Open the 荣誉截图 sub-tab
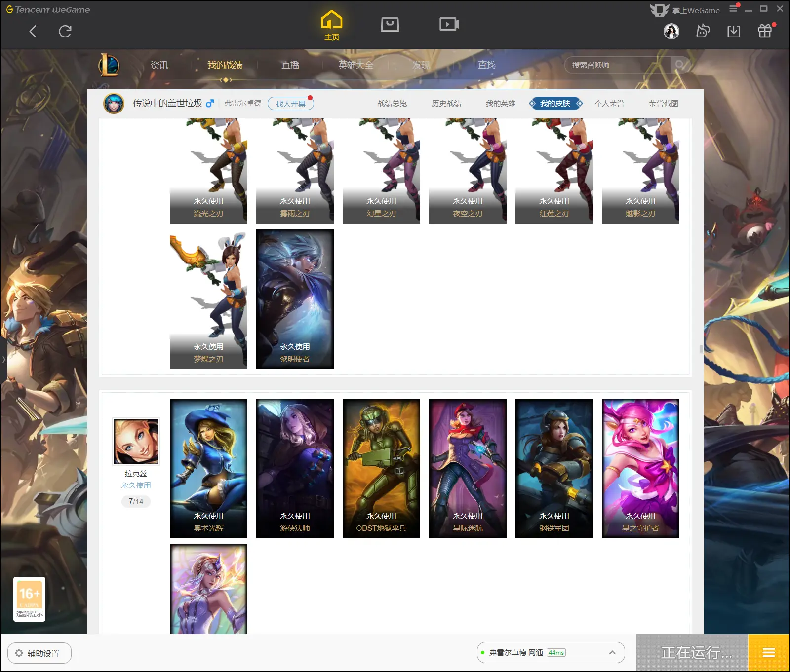 [664, 104]
